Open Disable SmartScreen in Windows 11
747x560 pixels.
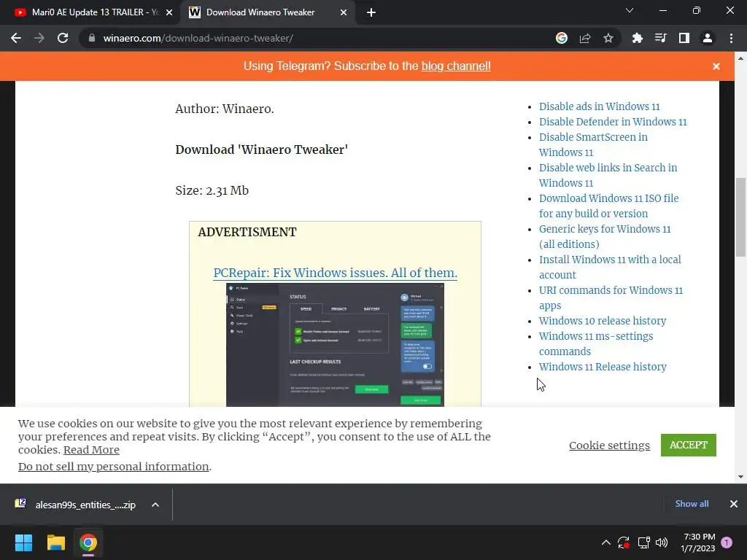593,145
